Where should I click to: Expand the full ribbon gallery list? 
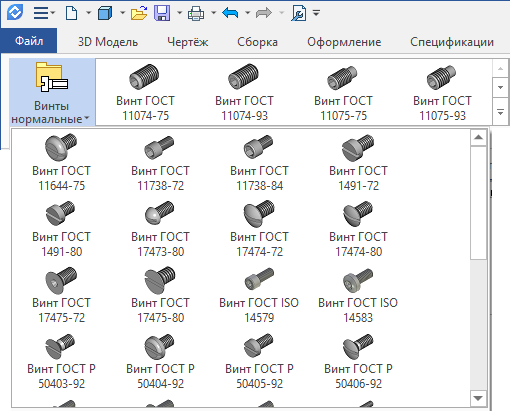pyautogui.click(x=500, y=112)
